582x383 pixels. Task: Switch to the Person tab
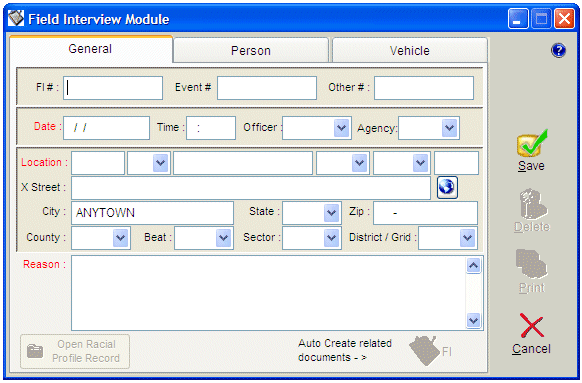[251, 50]
